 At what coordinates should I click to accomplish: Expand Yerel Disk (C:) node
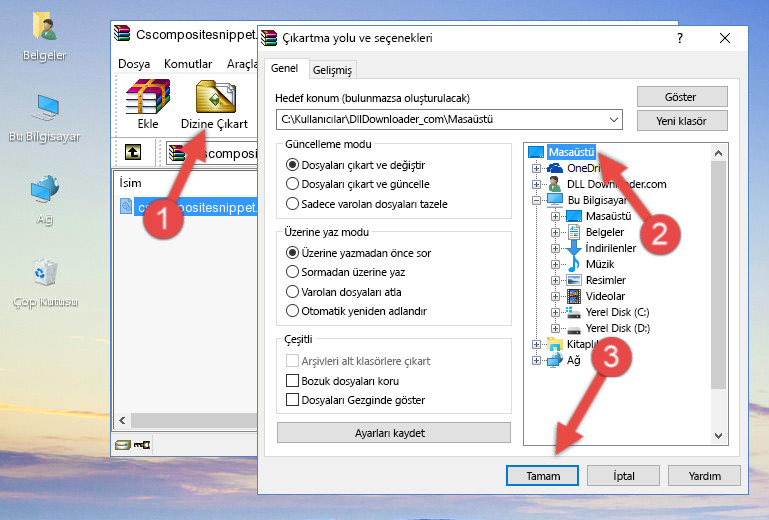coord(555,312)
